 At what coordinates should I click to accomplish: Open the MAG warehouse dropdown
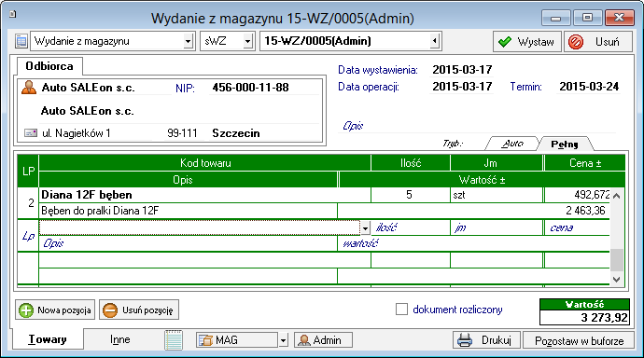pos(283,340)
